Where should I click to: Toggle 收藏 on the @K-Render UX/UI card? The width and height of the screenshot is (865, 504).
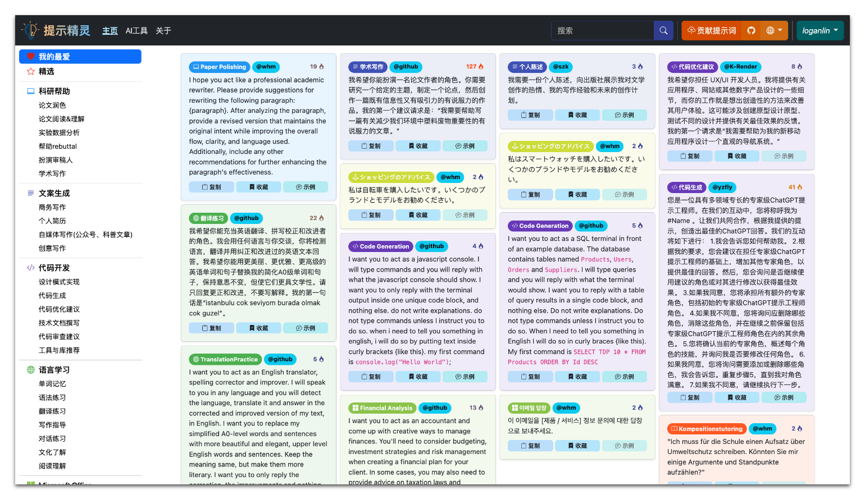737,156
